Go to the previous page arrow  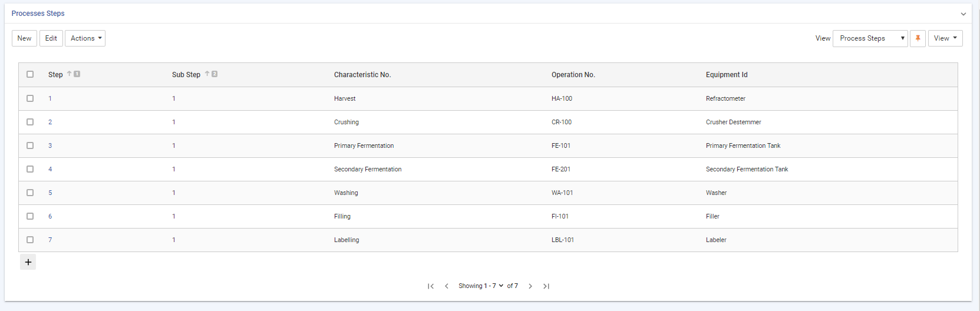click(x=447, y=286)
